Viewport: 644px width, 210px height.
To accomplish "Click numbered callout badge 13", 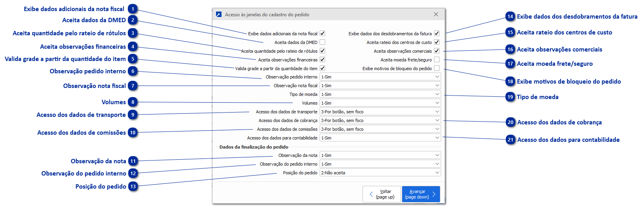I will point(133,187).
